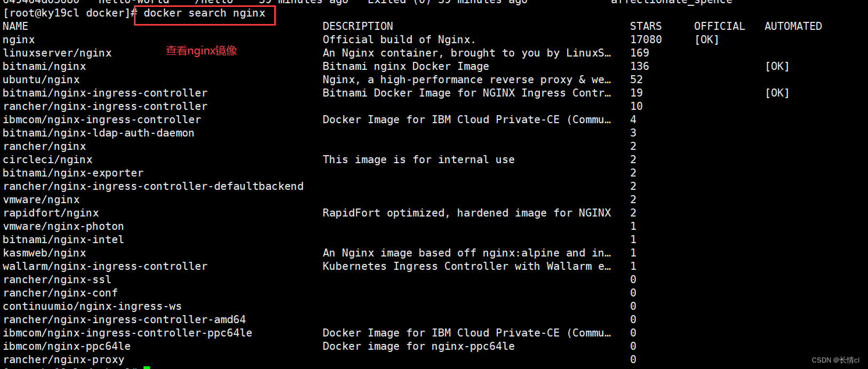Click the 52 stars value
Screen dimensions: 868x369
[636, 79]
